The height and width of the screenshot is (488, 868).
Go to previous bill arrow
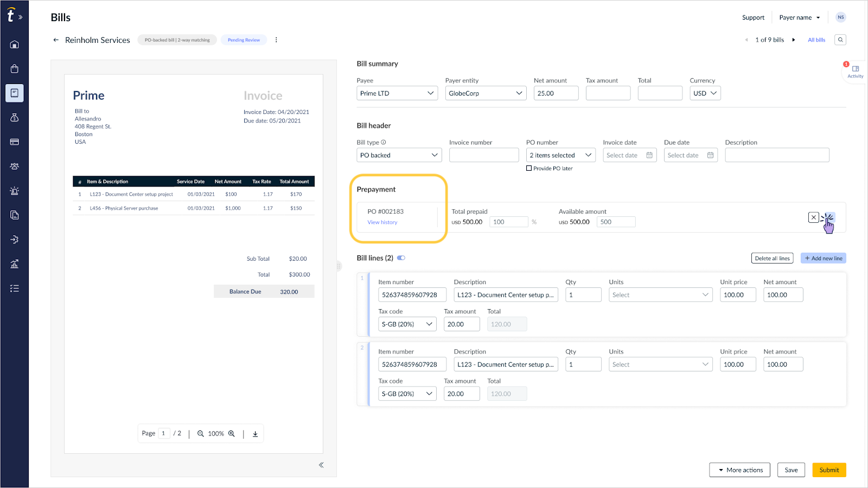pos(746,40)
